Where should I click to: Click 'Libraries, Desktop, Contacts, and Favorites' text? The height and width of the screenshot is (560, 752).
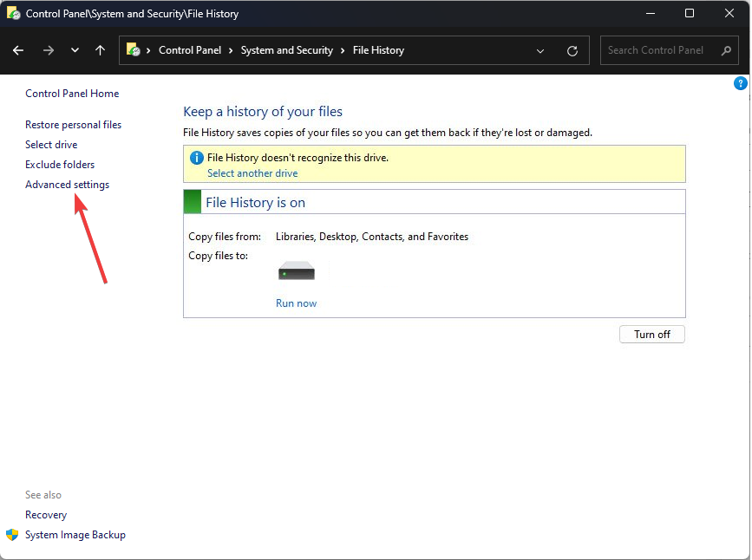click(x=372, y=237)
